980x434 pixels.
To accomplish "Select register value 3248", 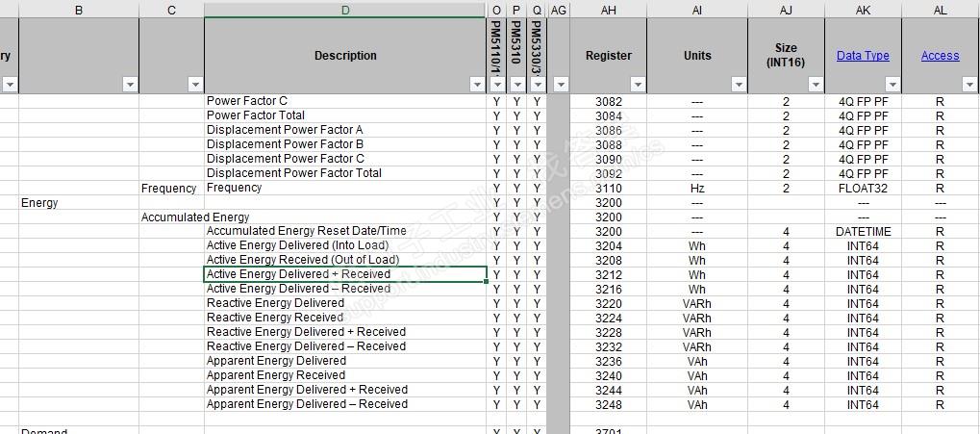I will (x=608, y=404).
